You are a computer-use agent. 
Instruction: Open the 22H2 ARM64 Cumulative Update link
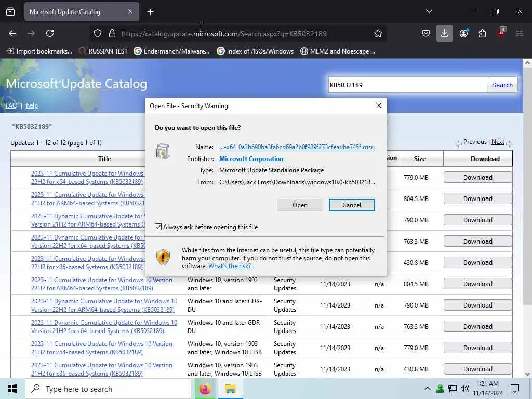coord(101,284)
